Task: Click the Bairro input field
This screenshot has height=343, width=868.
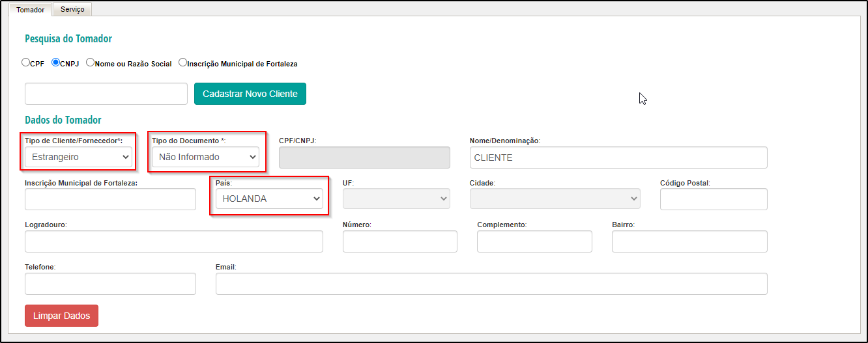Action: (x=689, y=241)
